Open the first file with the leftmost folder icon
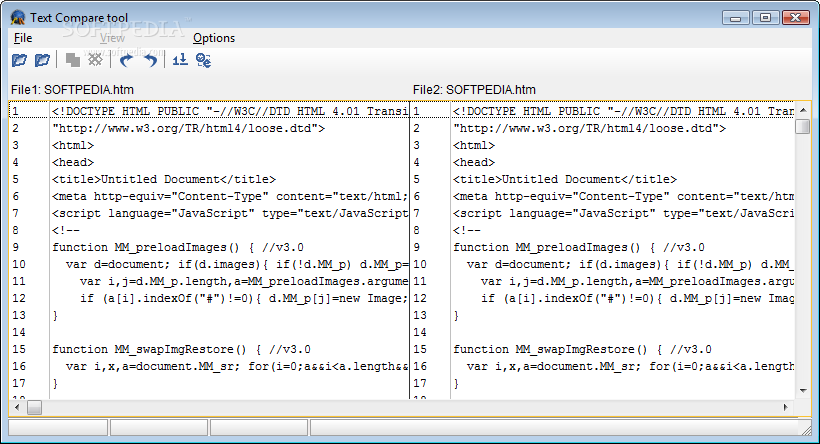The width and height of the screenshot is (820, 444). pyautogui.click(x=19, y=60)
